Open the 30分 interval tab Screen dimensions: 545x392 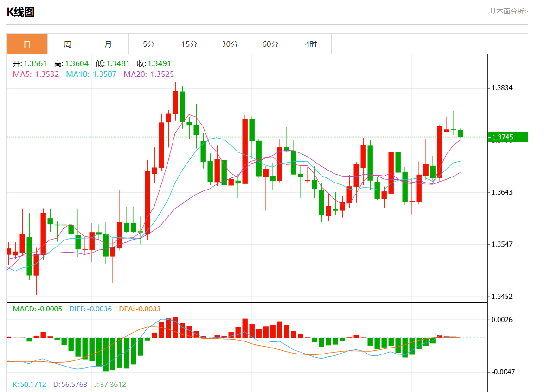click(230, 44)
